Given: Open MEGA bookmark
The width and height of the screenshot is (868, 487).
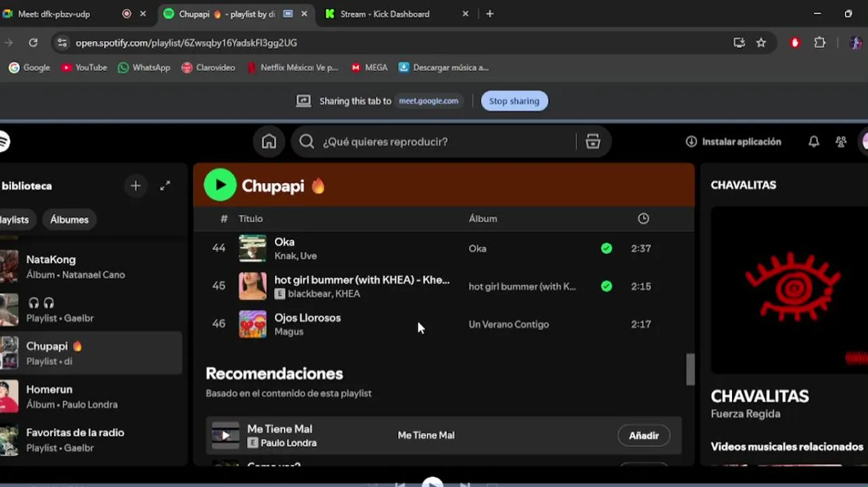Looking at the screenshot, I should (369, 68).
